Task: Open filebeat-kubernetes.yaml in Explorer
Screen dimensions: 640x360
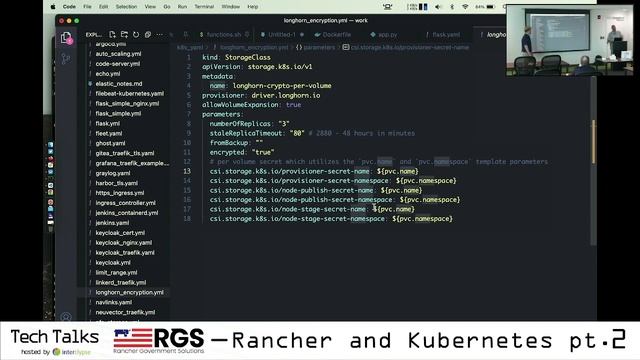Action: [x=129, y=93]
